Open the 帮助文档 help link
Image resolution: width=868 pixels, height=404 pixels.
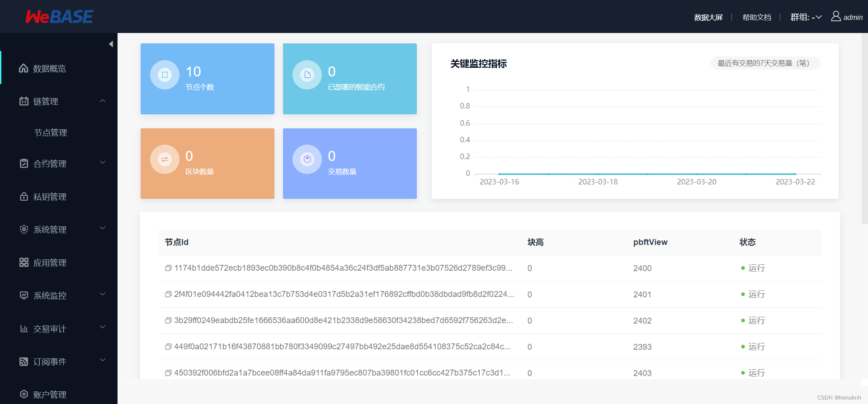[x=757, y=17]
